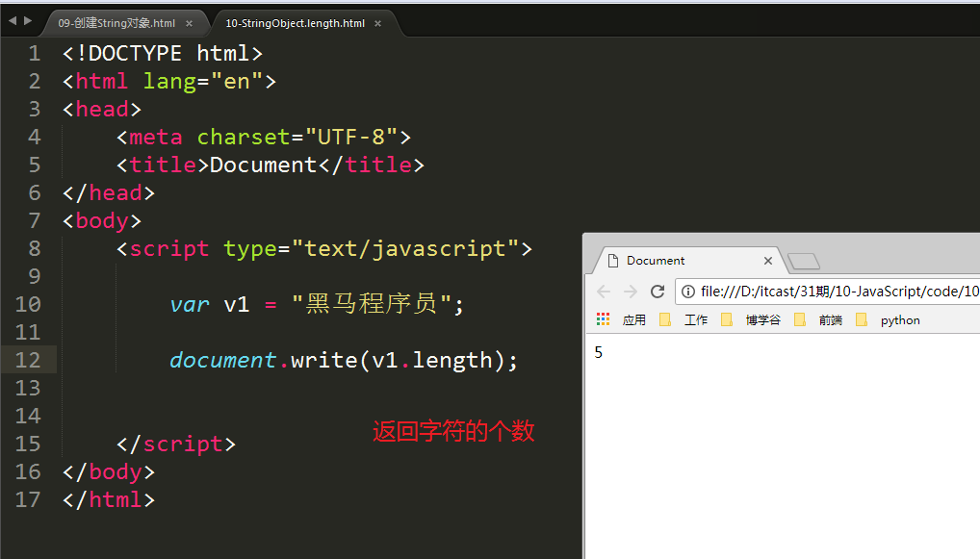Image resolution: width=980 pixels, height=559 pixels.
Task: Click the opening <body> tag on line 7
Action: coord(102,221)
